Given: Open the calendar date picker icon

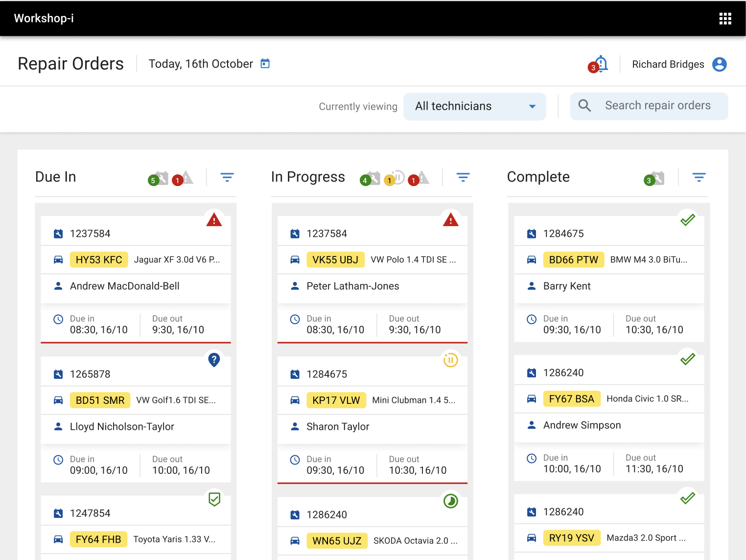Looking at the screenshot, I should click(265, 64).
